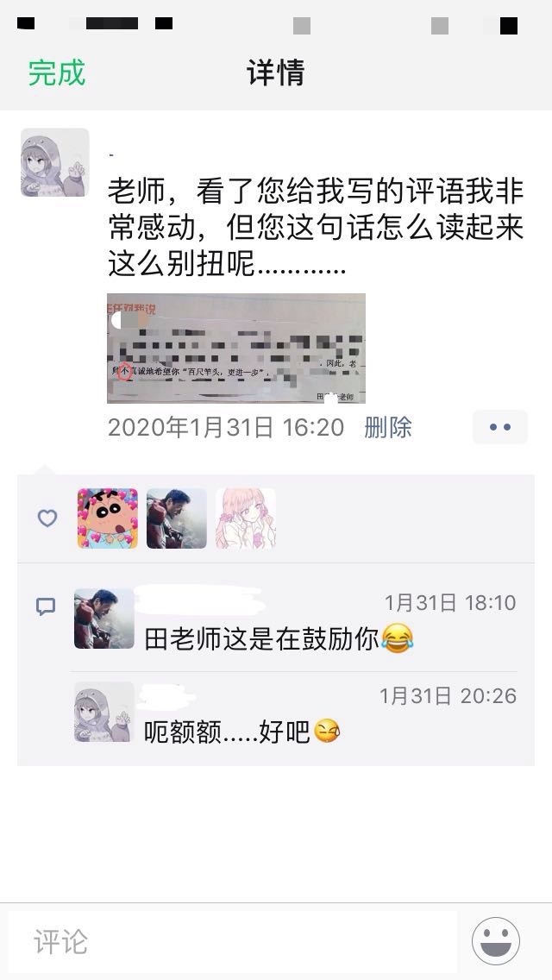Image resolution: width=552 pixels, height=980 pixels.
Task: Tap the 评论 comment input field
Action: [x=233, y=942]
